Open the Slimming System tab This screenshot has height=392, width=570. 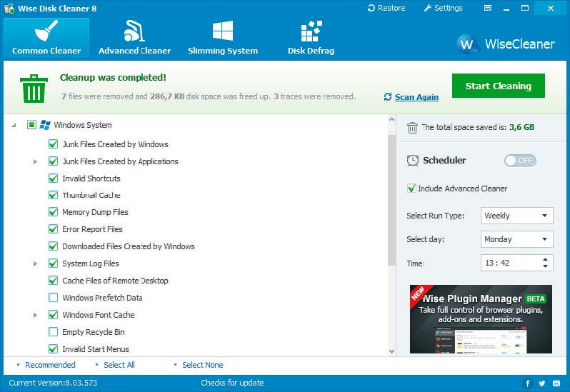(223, 38)
